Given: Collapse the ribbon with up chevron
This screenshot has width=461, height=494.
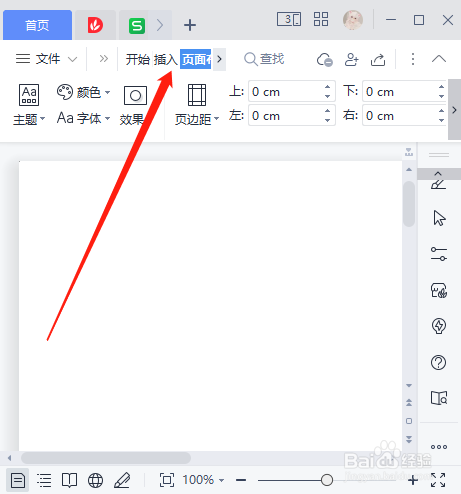Looking at the screenshot, I should pos(439,59).
